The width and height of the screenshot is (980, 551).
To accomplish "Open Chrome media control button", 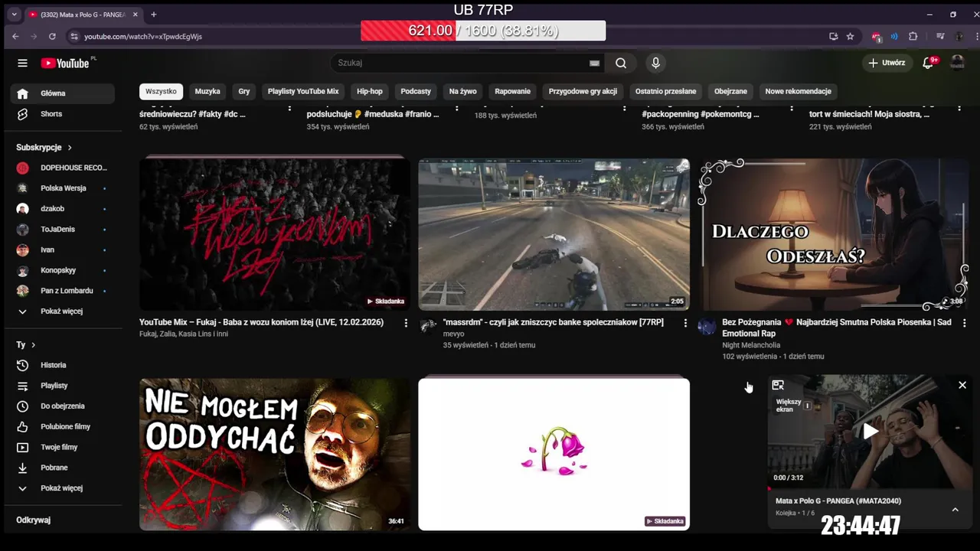I will coord(940,36).
